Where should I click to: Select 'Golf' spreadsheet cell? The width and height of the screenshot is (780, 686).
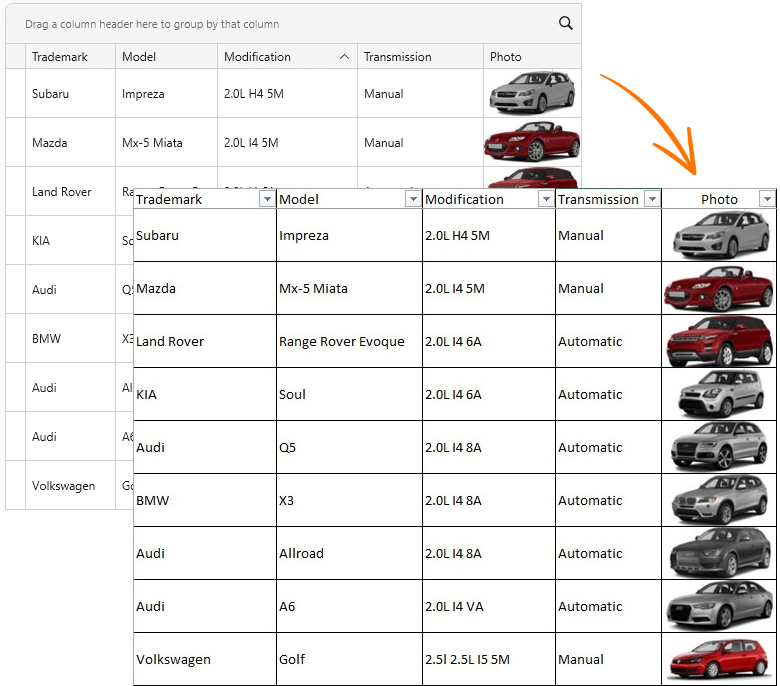tap(349, 659)
